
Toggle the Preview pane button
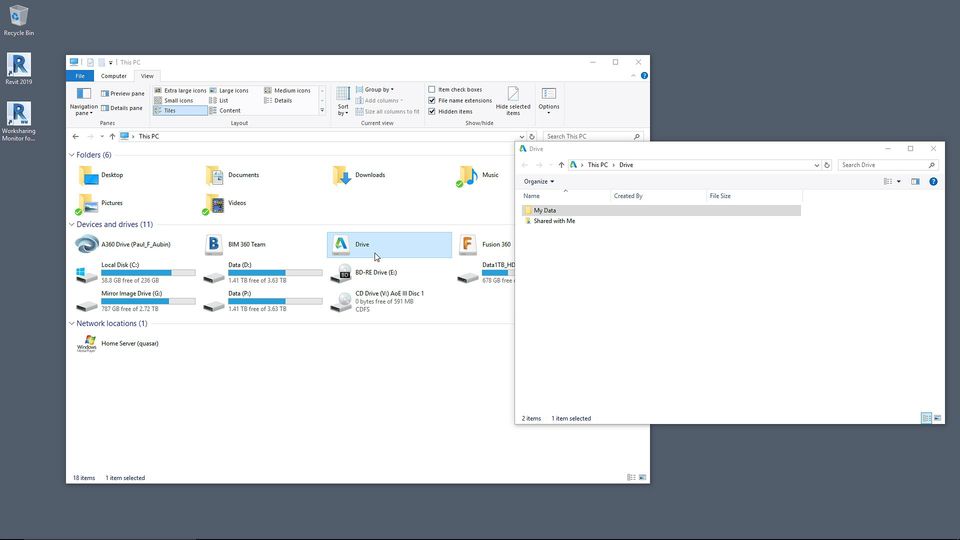coord(122,94)
